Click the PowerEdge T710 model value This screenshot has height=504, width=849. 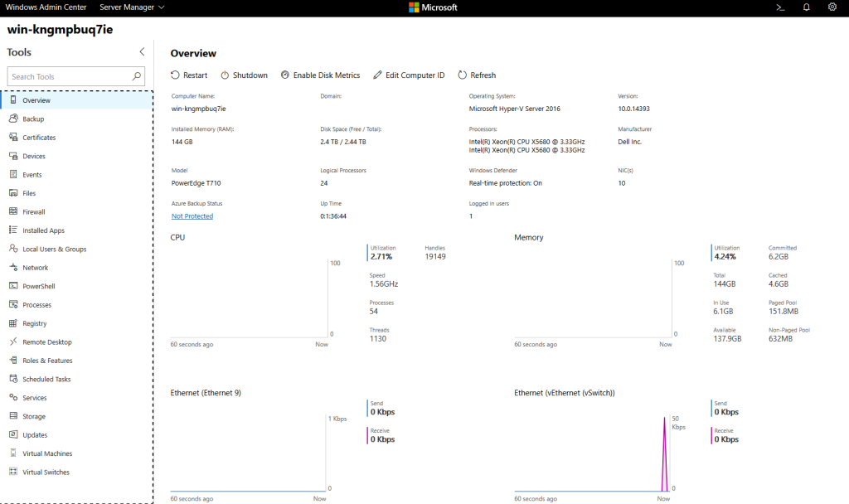(196, 183)
